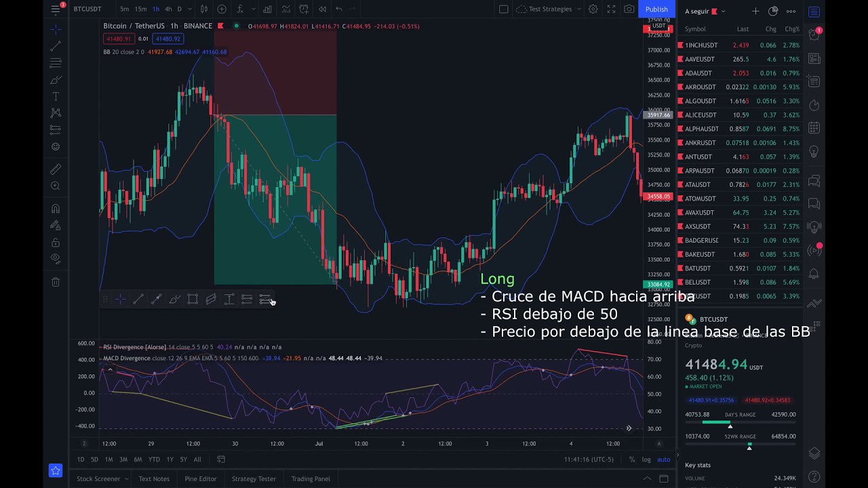Image resolution: width=868 pixels, height=488 pixels.
Task: Open the Text Notes tab
Action: 154,479
